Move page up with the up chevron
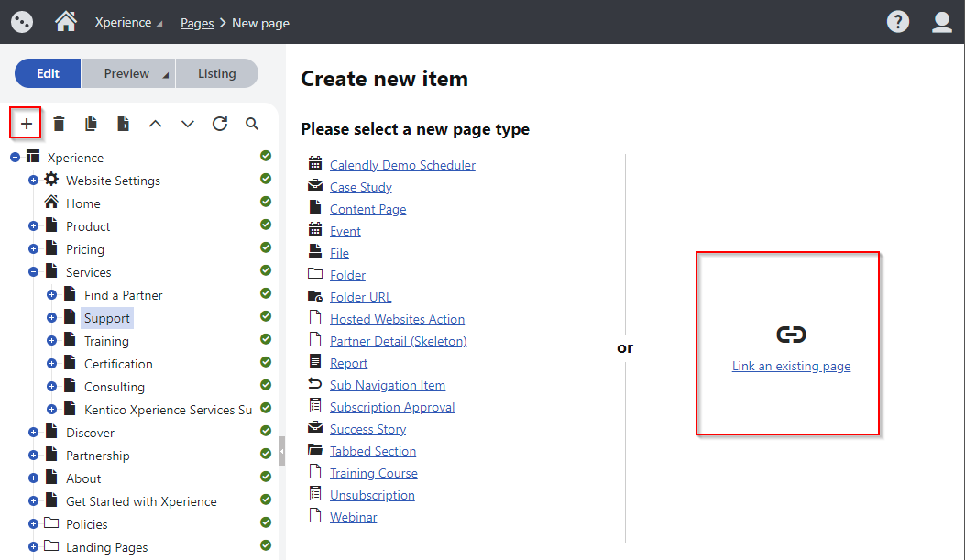The height and width of the screenshot is (560, 965). point(155,124)
